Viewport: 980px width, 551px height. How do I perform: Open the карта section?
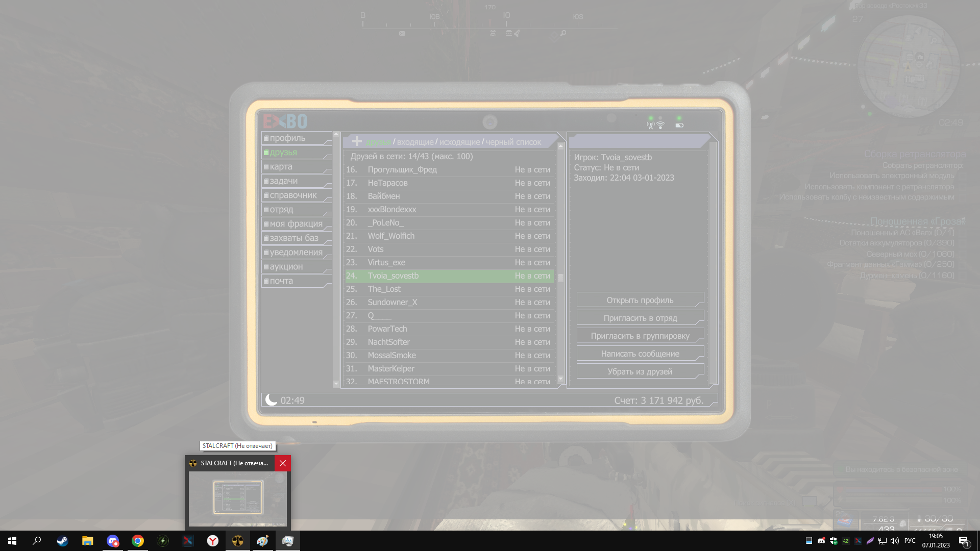(x=297, y=167)
